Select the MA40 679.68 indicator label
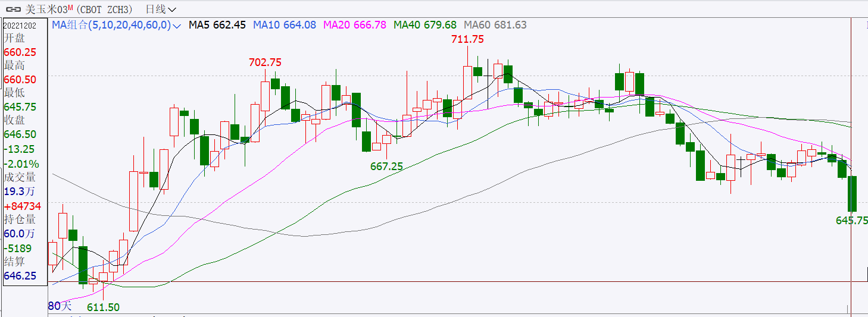 coord(425,25)
